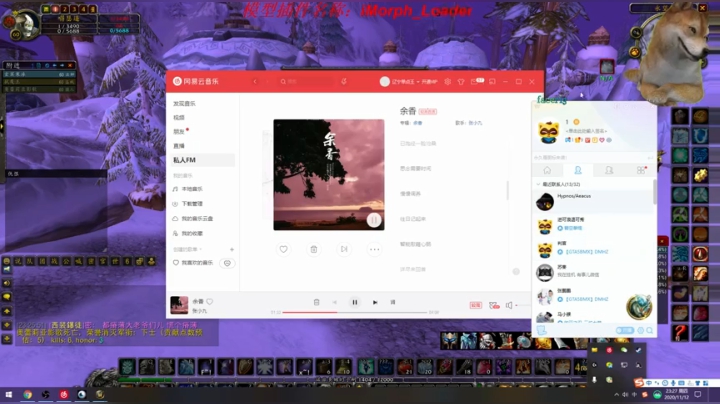Viewport: 720px width, 404px height.
Task: Skip to next FM song under cover
Action: tap(344, 249)
